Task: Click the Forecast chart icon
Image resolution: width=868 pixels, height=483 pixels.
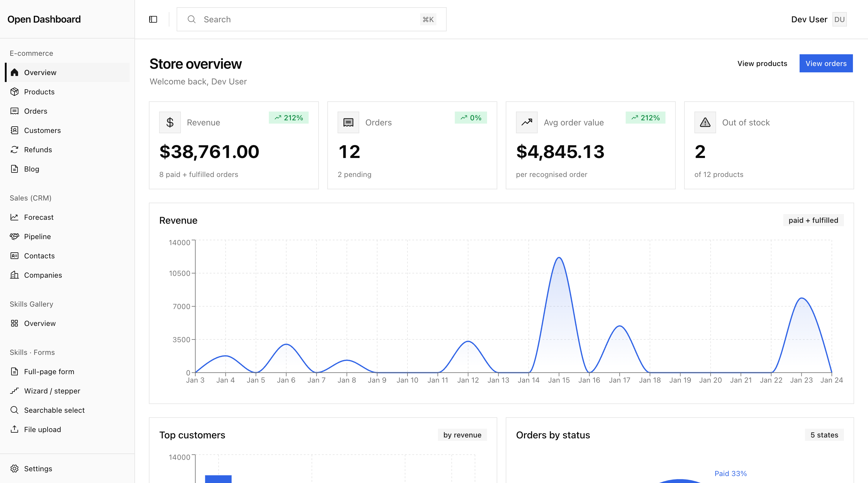Action: tap(14, 217)
